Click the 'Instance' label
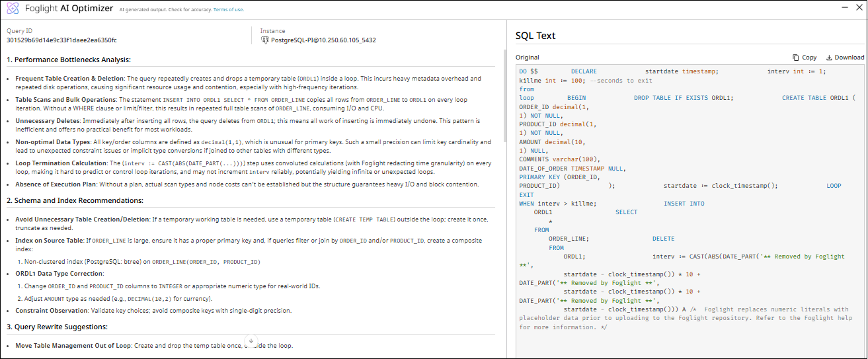868x359 pixels. tap(272, 31)
